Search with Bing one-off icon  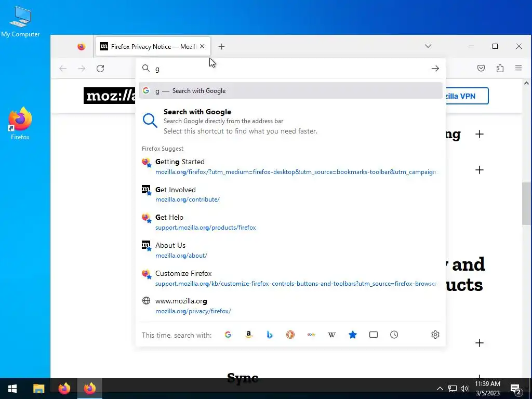click(270, 335)
